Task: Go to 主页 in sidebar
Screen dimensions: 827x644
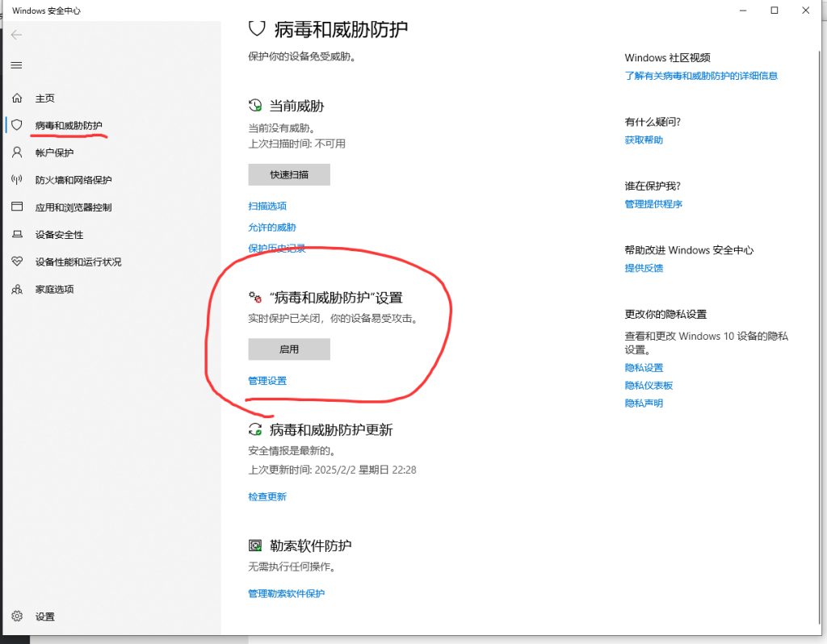Action: point(45,98)
